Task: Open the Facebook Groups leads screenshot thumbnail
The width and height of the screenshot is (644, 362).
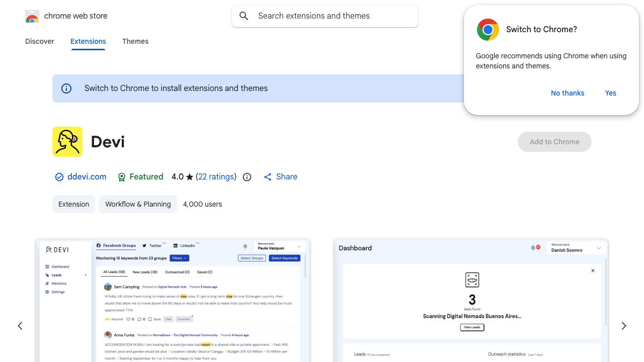Action: [x=173, y=301]
